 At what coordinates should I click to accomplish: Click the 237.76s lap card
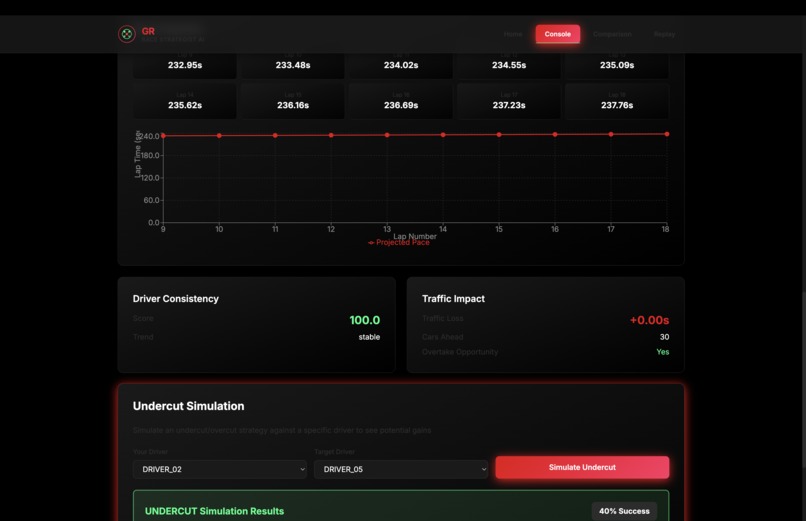617,101
